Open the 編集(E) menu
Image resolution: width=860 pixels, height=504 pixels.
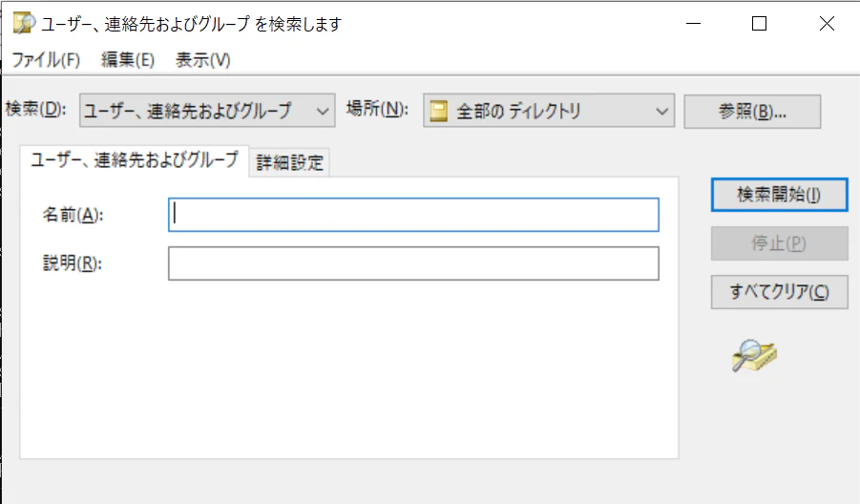[128, 60]
